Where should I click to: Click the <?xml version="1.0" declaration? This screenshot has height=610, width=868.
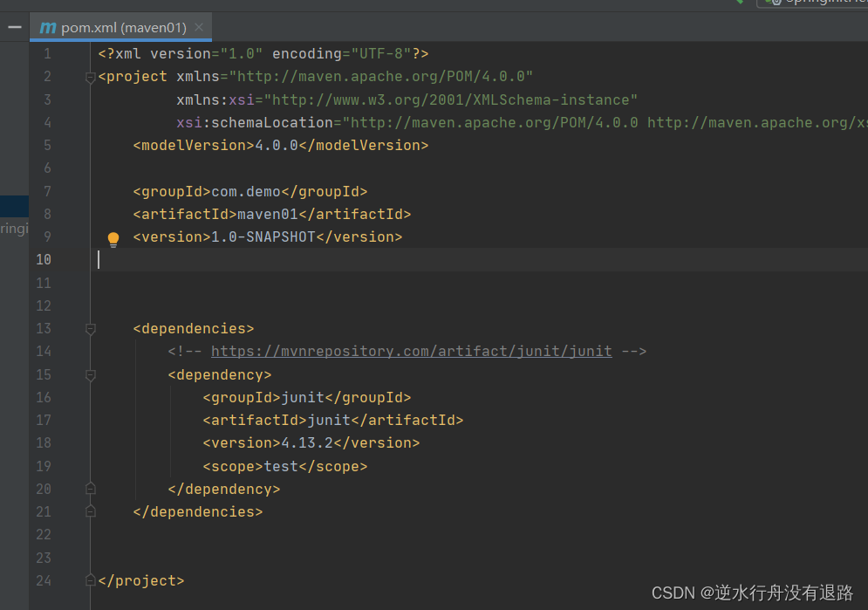(x=181, y=54)
